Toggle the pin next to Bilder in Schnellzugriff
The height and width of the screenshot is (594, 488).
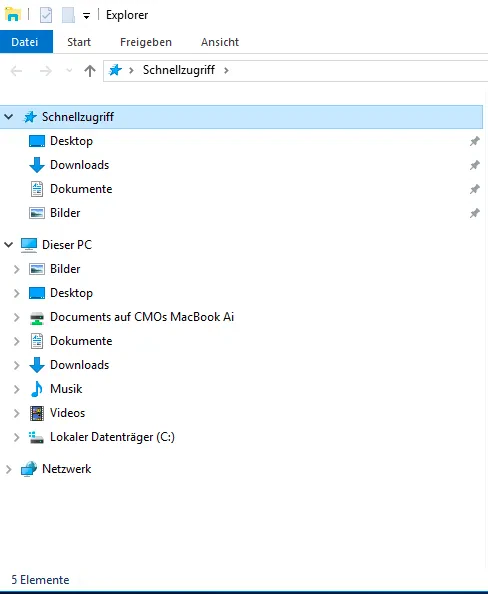[x=475, y=213]
